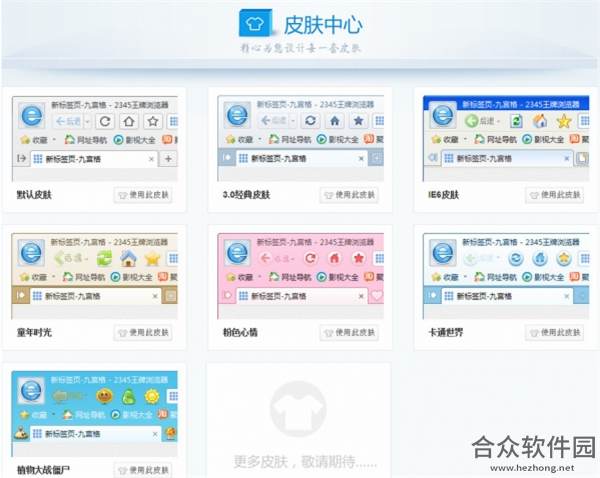Click the refresh icon in the 3.0经典皮肤 preview
Viewport: 600px width, 478px height.
(x=310, y=121)
